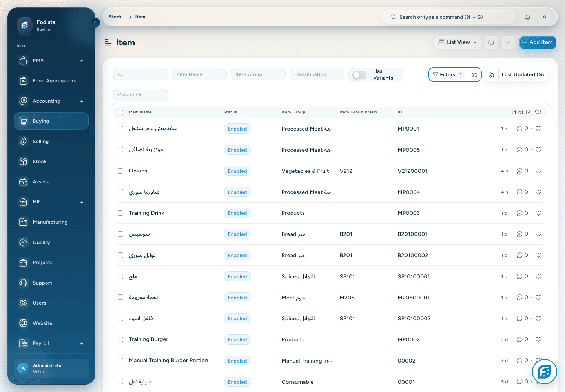Open the notifications bell icon
565x392 pixels.
(528, 17)
